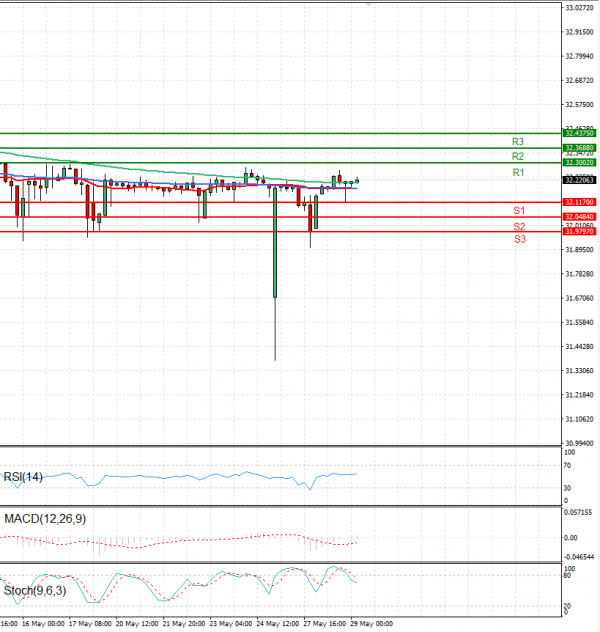Click the RSI(14) indicator label

click(23, 477)
